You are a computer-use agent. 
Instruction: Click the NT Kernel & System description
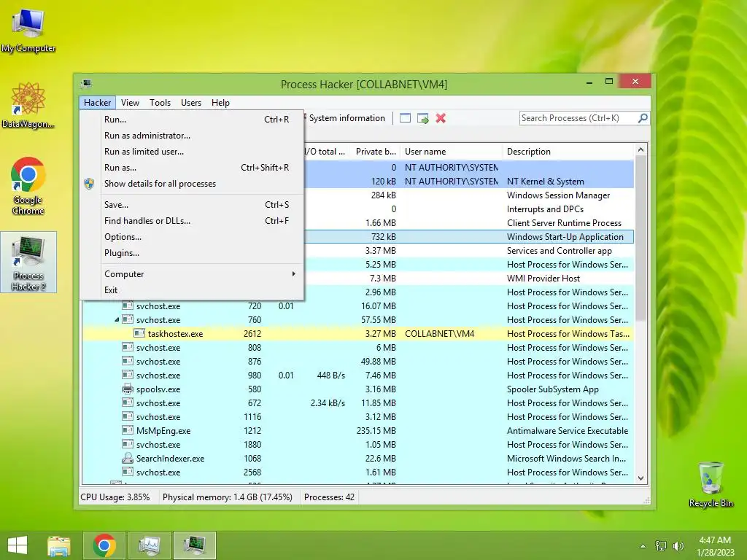(x=546, y=182)
